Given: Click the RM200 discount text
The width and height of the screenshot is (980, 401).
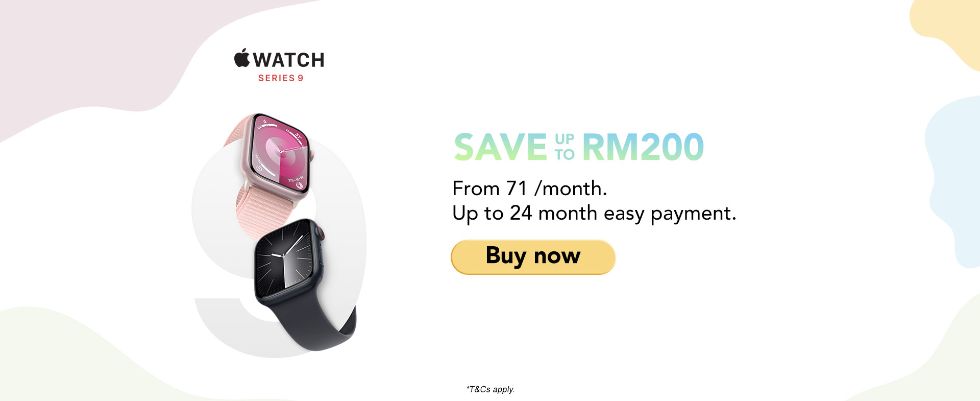Looking at the screenshot, I should point(643,147).
